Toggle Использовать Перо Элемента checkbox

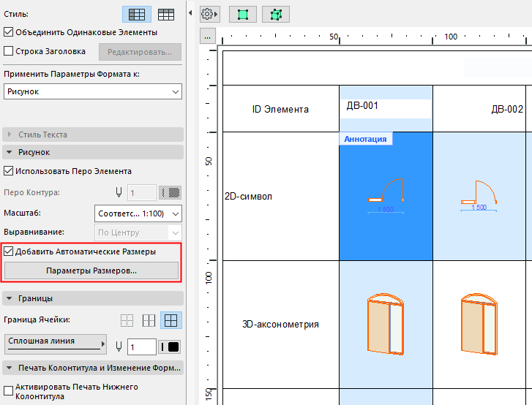point(9,171)
